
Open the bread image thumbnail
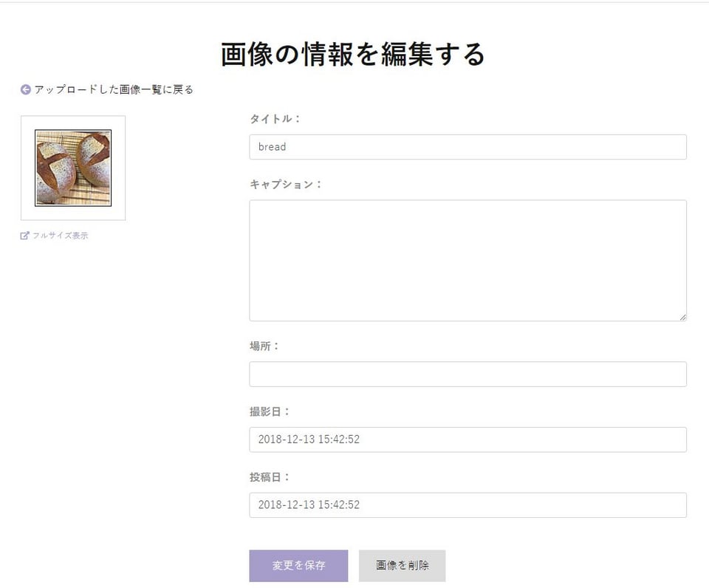click(73, 168)
